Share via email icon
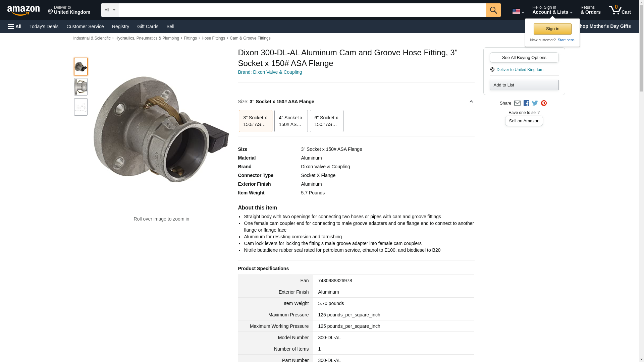This screenshot has height=362, width=644. (517, 103)
